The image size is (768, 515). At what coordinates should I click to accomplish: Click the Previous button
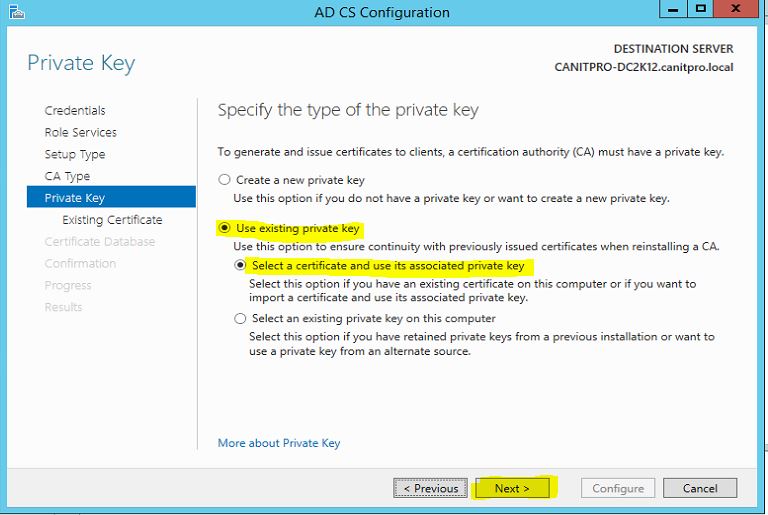[x=431, y=488]
